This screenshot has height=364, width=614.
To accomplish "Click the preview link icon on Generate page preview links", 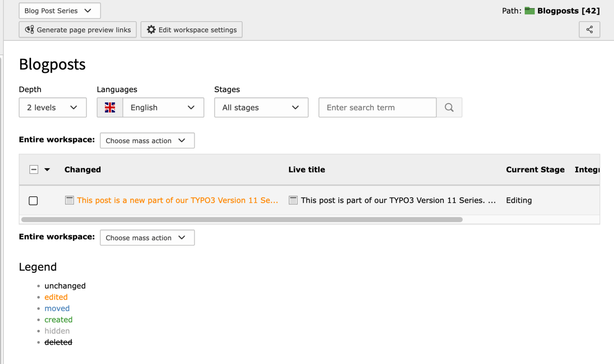I will 29,29.
